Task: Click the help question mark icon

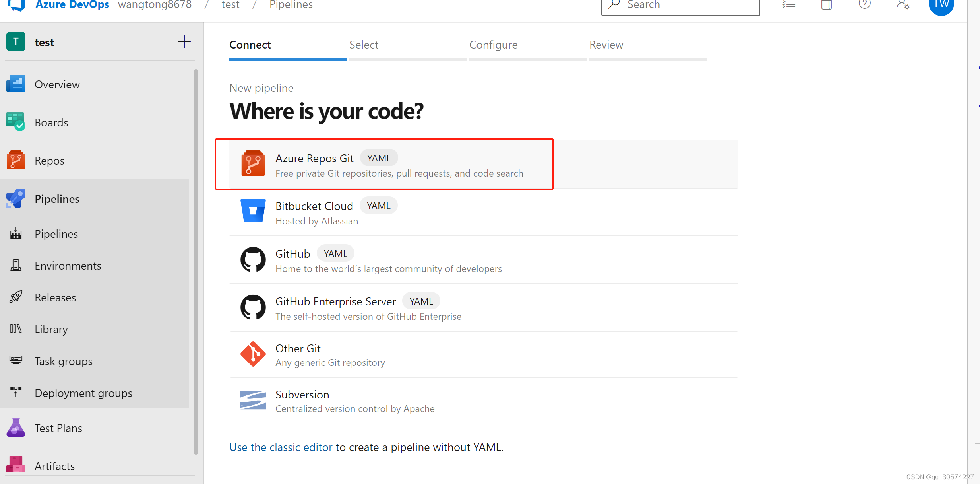Action: (x=864, y=5)
